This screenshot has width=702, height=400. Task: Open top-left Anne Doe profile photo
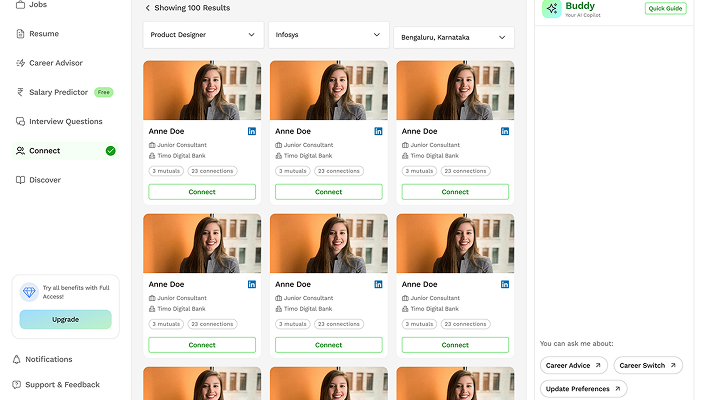tap(202, 90)
